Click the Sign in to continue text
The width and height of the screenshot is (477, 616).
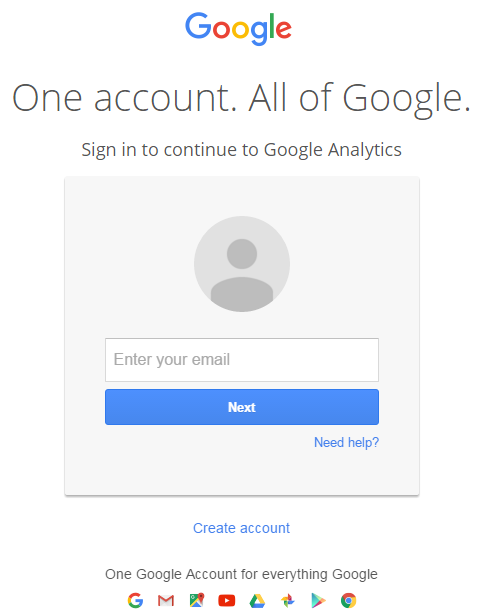pos(171,150)
